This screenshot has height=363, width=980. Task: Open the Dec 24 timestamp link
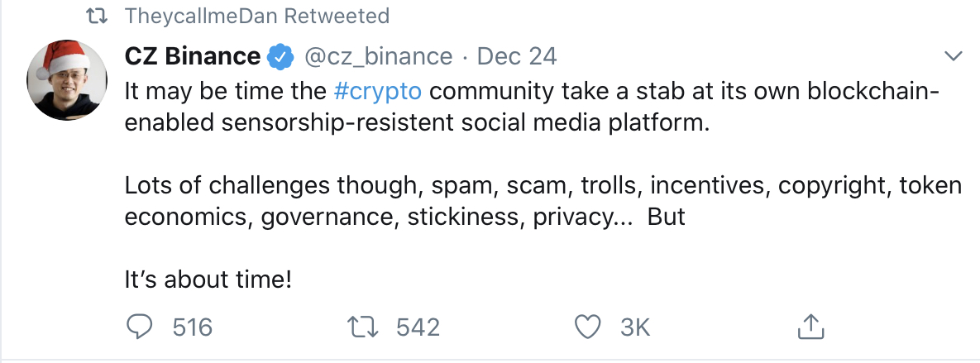(517, 57)
